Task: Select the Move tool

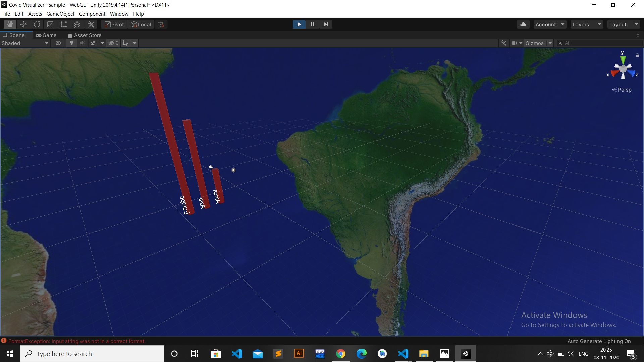Action: (x=23, y=24)
